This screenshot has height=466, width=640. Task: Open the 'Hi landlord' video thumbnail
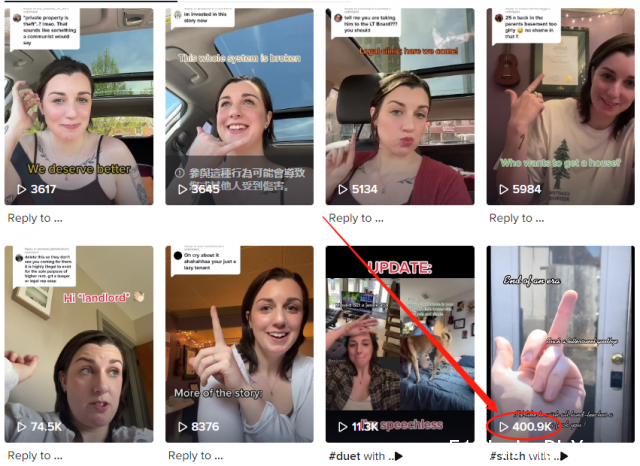click(79, 344)
